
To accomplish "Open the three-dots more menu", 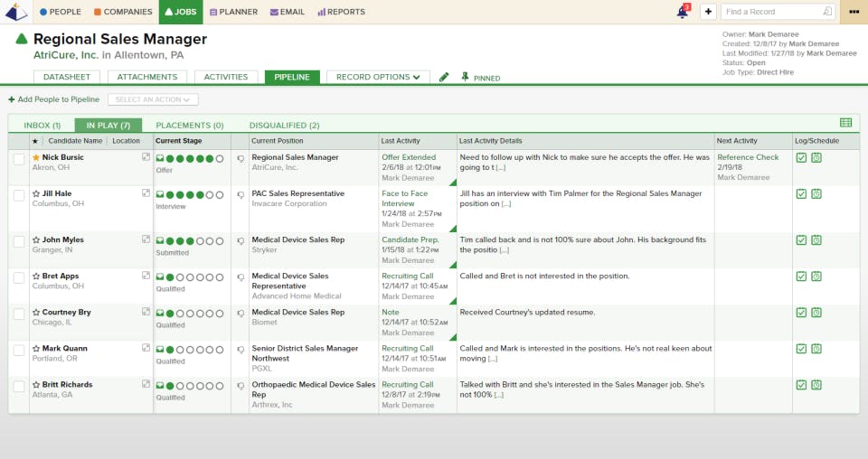I will tap(854, 12).
